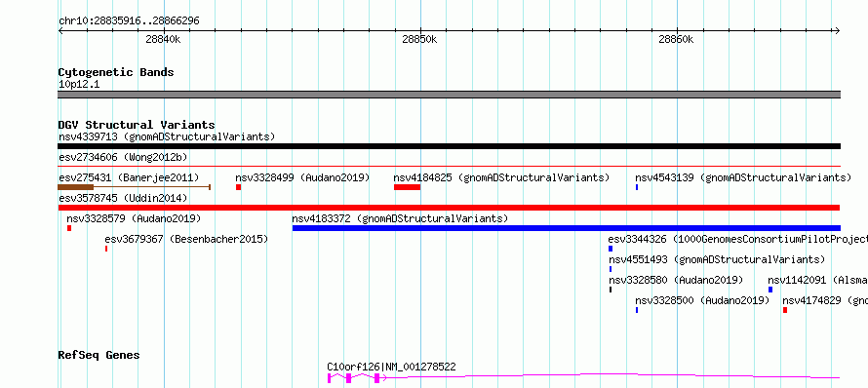Click the nsv4174829 small red marker

coord(785,310)
